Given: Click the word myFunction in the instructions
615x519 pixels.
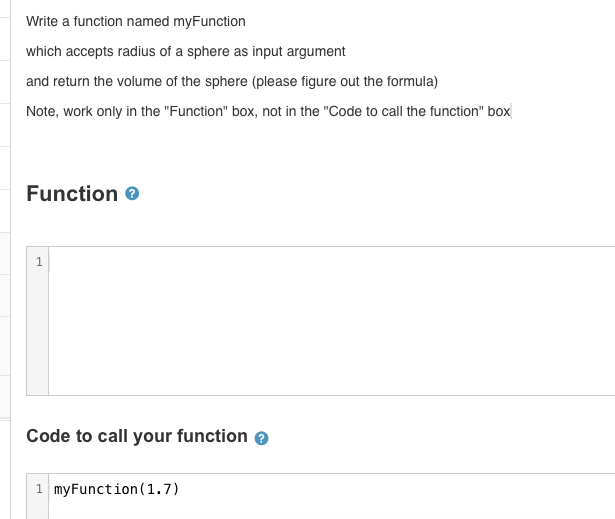Looking at the screenshot, I should pos(209,22).
